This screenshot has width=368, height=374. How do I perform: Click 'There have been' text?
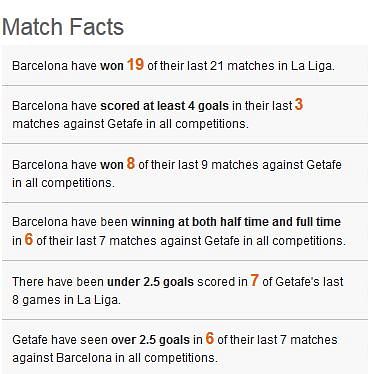point(58,282)
